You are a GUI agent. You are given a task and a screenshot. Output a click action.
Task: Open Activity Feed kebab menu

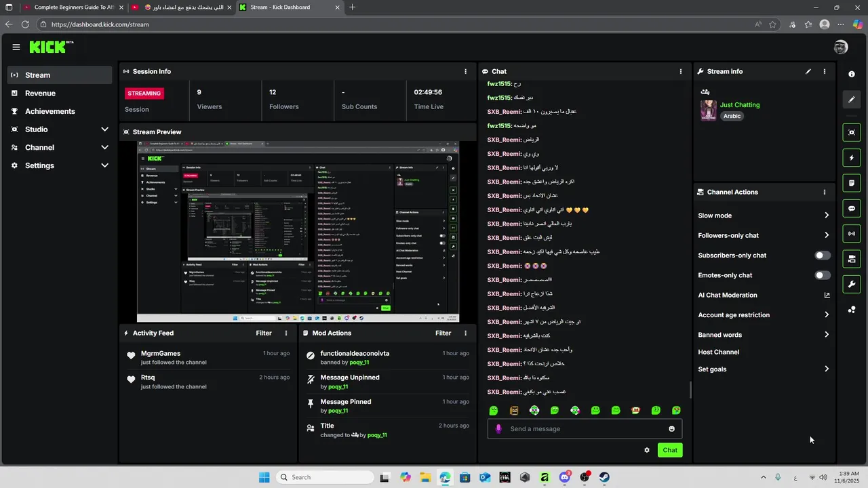[x=286, y=333]
